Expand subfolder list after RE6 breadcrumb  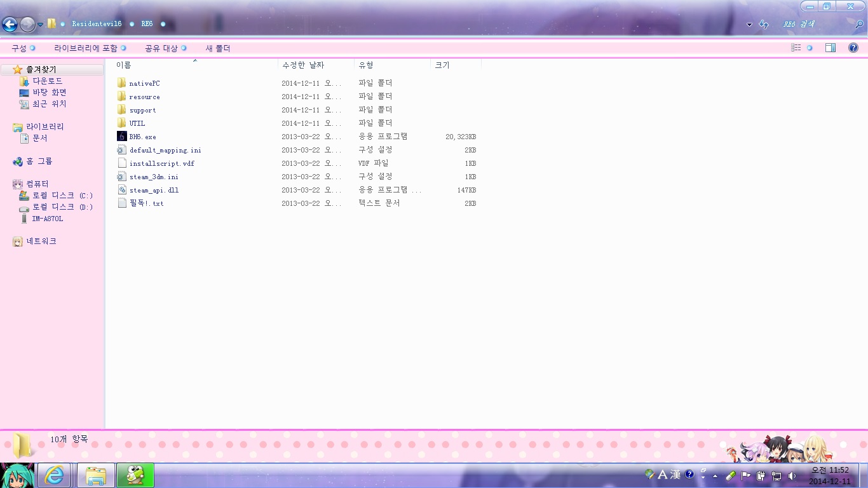click(x=163, y=24)
